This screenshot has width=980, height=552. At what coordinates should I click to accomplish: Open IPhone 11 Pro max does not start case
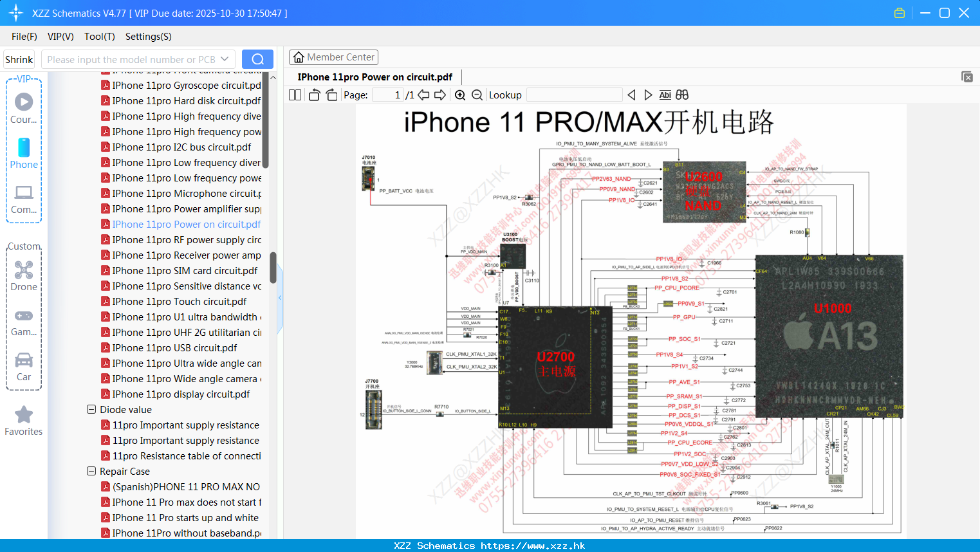tap(181, 502)
